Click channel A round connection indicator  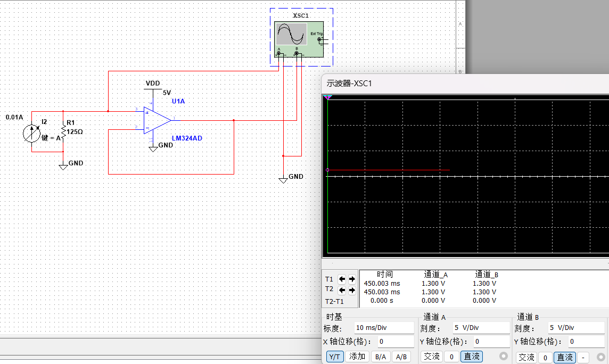click(504, 356)
